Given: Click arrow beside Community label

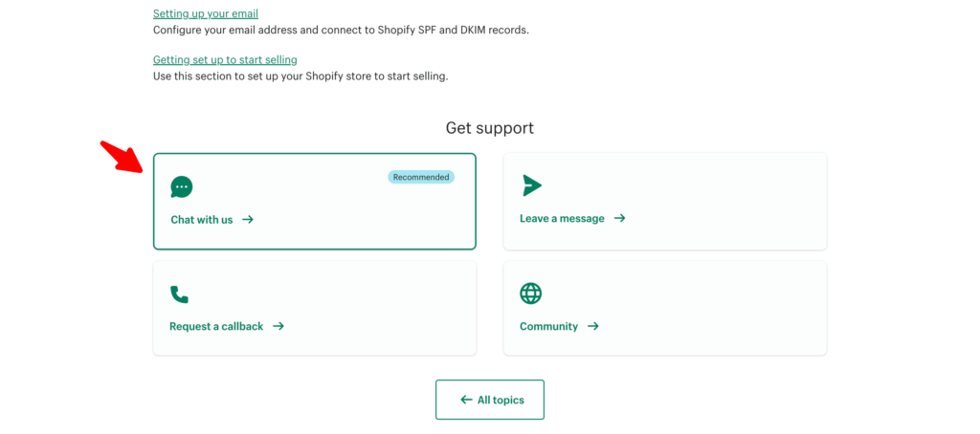Looking at the screenshot, I should click(x=593, y=326).
